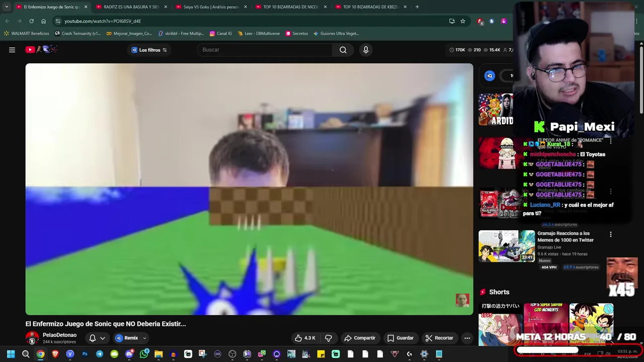Start voice search with microphone icon
Screen dimensions: 644x362
(366, 50)
